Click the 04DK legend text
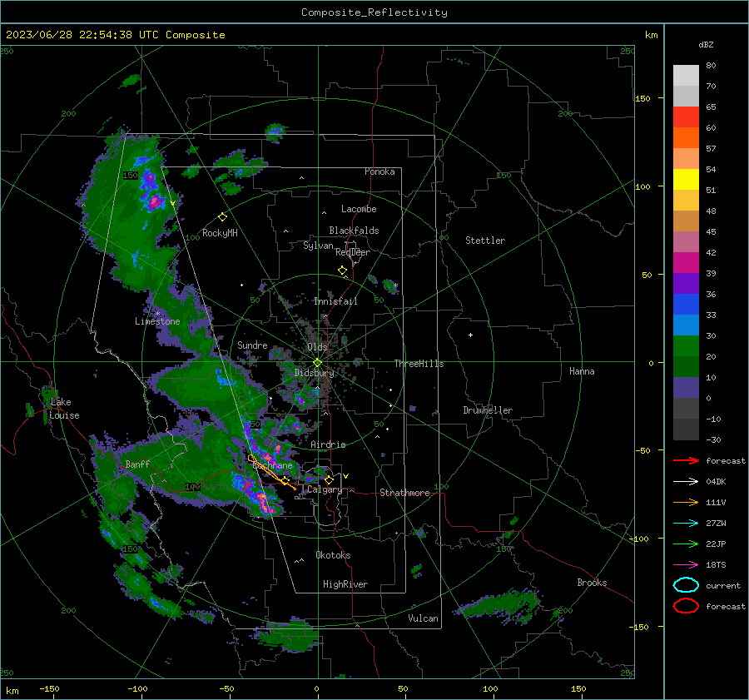The image size is (749, 700). (x=716, y=481)
